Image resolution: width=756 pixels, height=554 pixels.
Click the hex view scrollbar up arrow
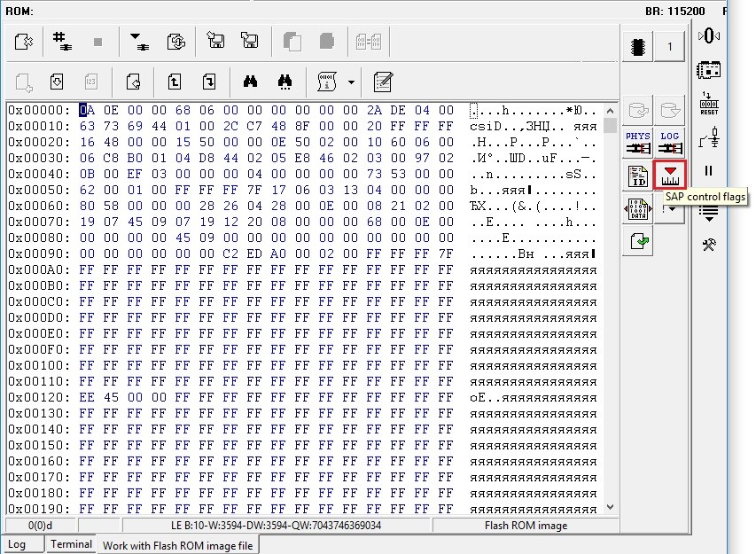pos(610,111)
